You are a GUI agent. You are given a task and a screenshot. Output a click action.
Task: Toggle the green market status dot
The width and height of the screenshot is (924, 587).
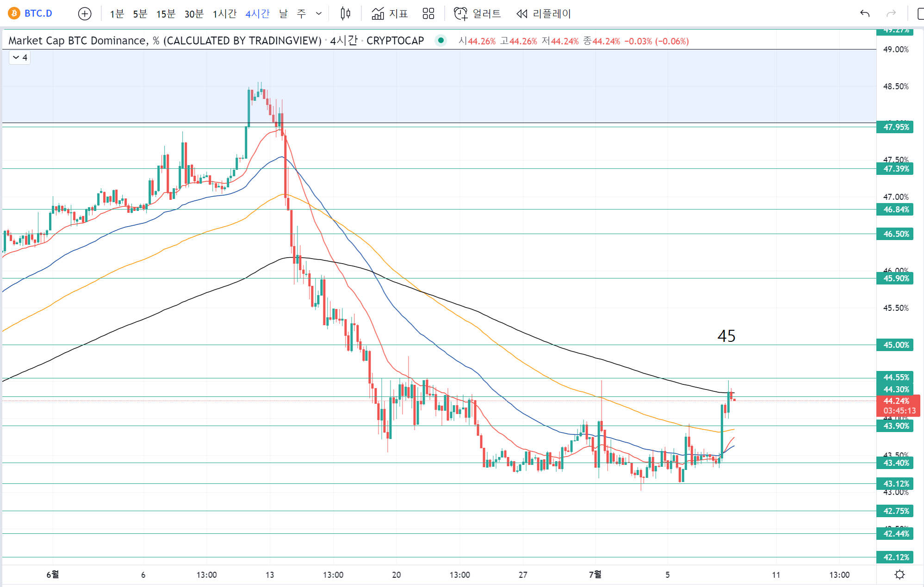[x=441, y=41]
